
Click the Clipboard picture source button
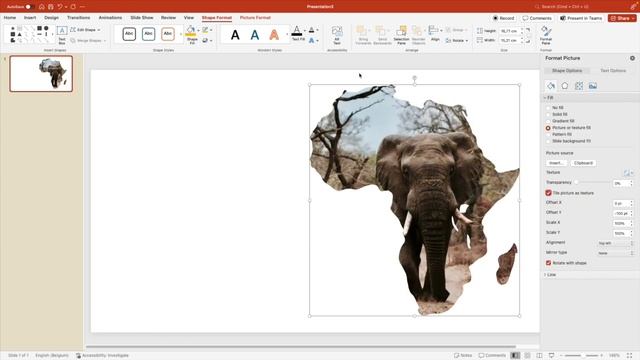(x=583, y=163)
